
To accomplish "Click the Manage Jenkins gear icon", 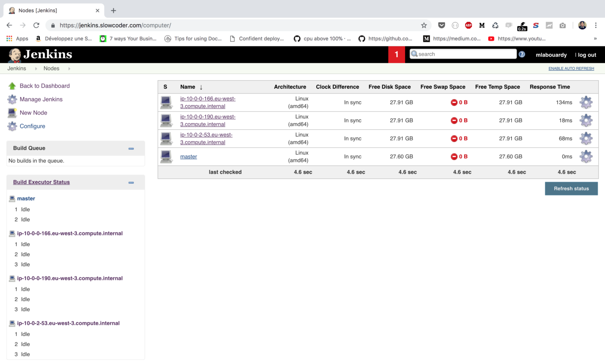I will 12,99.
